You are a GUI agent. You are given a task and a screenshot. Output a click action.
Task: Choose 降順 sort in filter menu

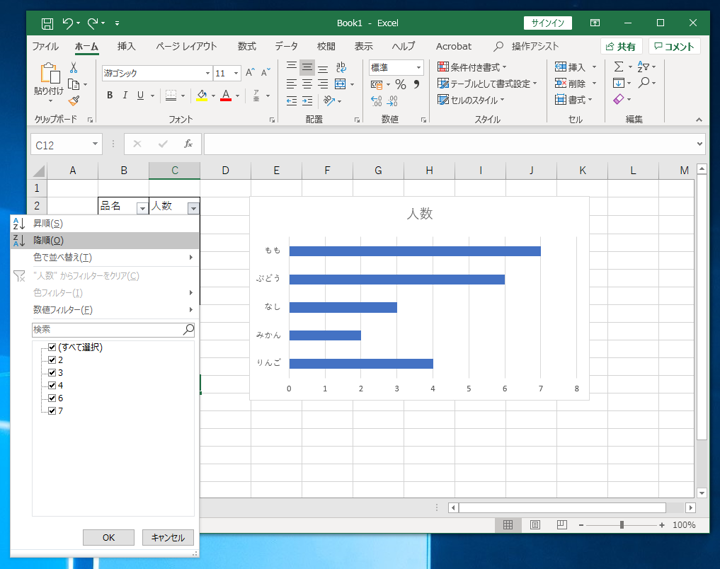(x=105, y=240)
